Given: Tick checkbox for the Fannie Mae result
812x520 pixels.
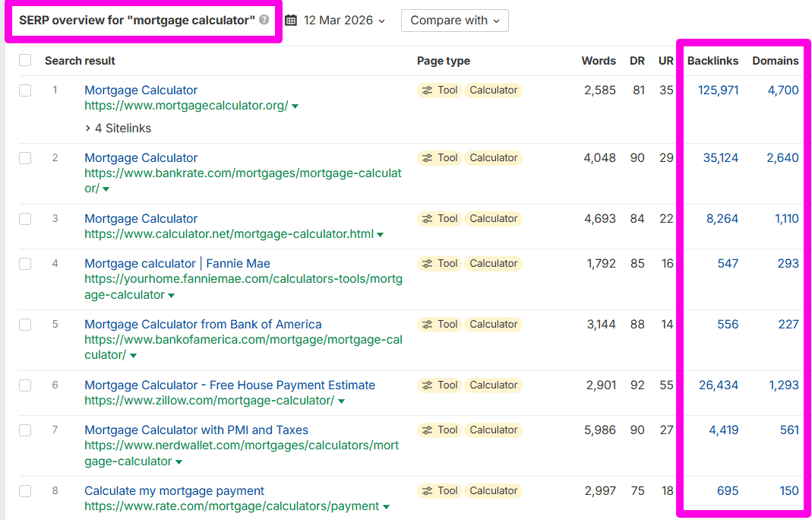Looking at the screenshot, I should tap(25, 264).
